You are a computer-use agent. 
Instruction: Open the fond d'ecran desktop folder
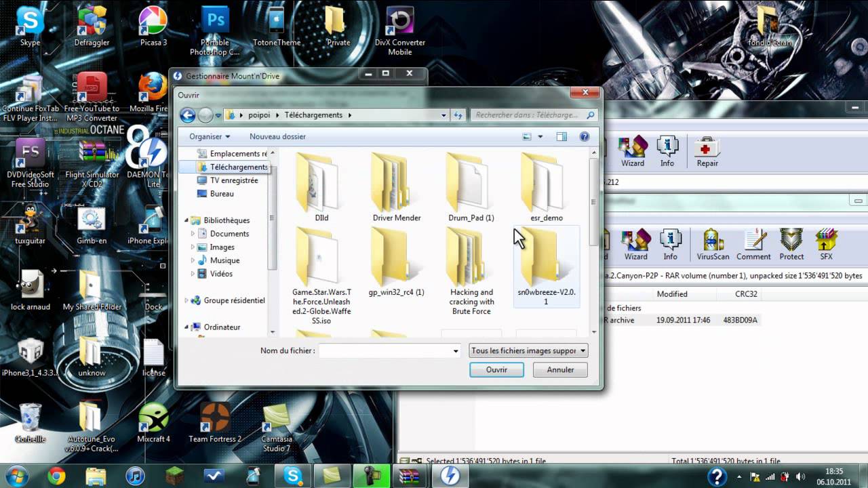[x=770, y=26]
